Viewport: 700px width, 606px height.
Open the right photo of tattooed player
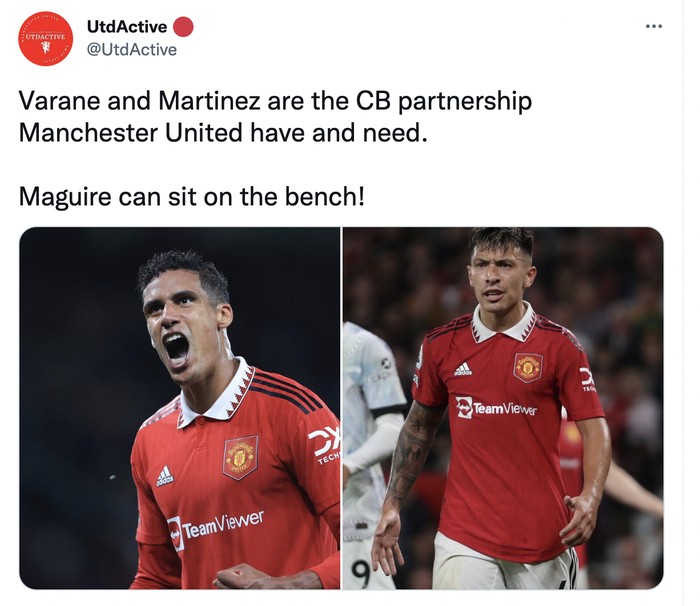tap(503, 408)
